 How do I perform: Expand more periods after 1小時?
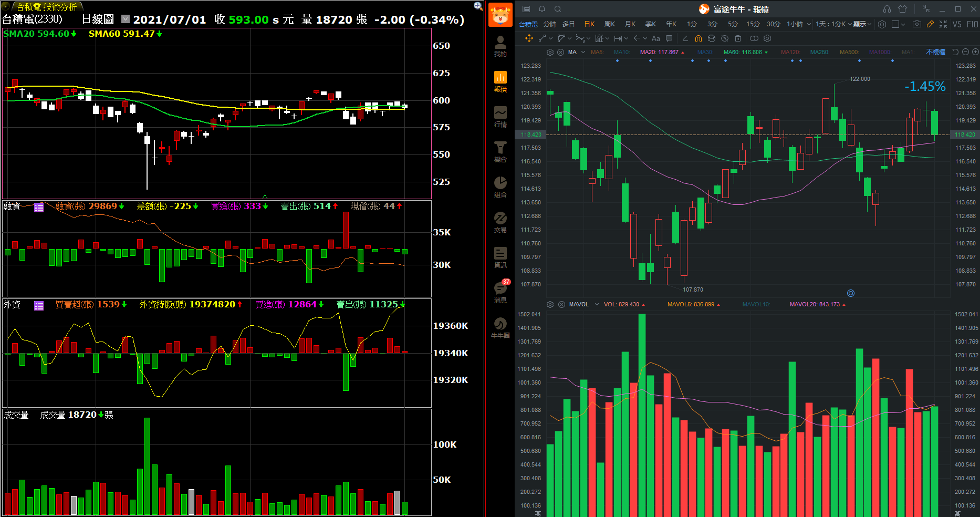coord(809,24)
